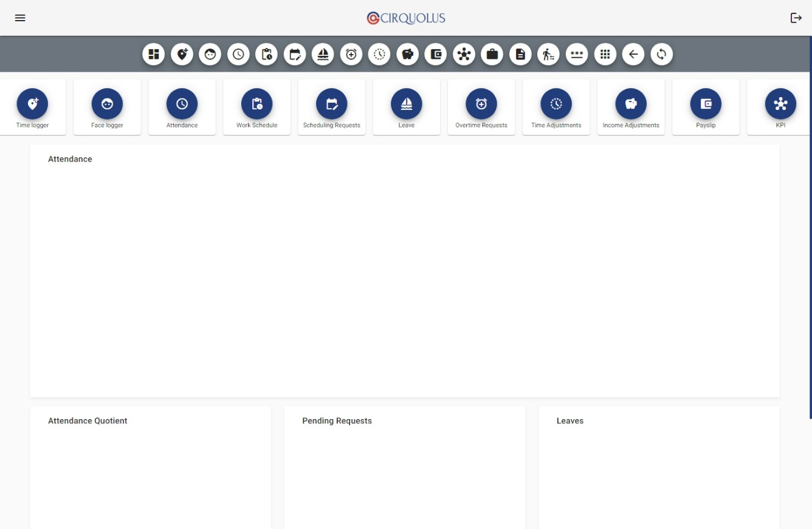This screenshot has height=529, width=812.
Task: Open the Time Adjustments tile
Action: click(556, 107)
